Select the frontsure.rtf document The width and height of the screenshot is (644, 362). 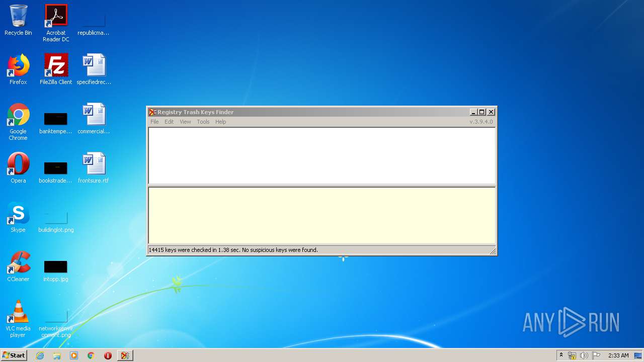94,168
